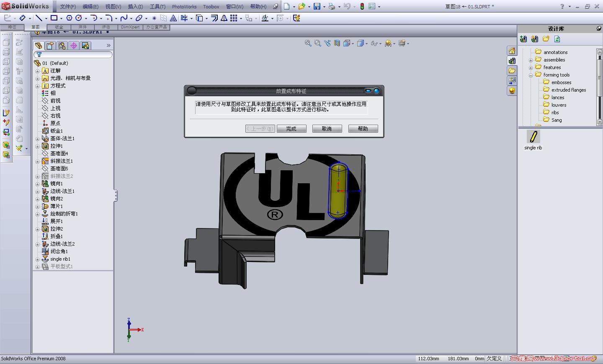Click the feature tree filter field
Screen dimensions: 603x364
[x=73, y=54]
